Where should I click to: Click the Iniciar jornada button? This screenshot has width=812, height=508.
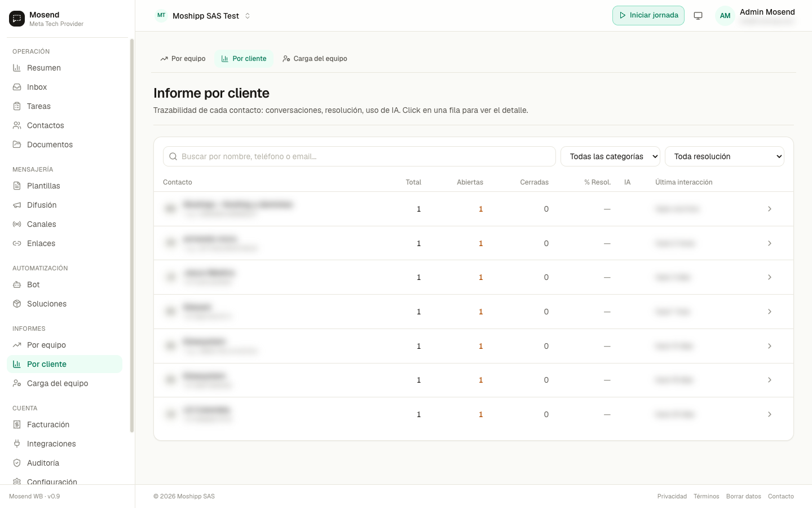[648, 16]
